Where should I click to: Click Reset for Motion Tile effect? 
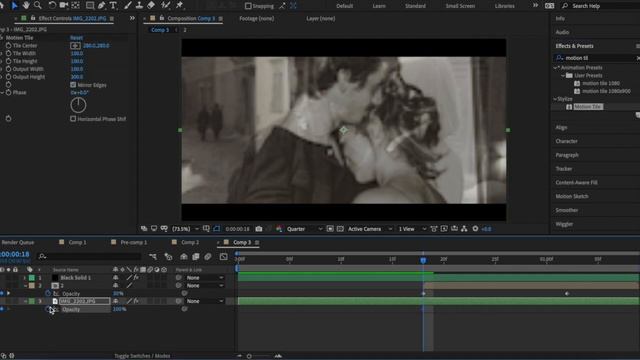pos(76,38)
